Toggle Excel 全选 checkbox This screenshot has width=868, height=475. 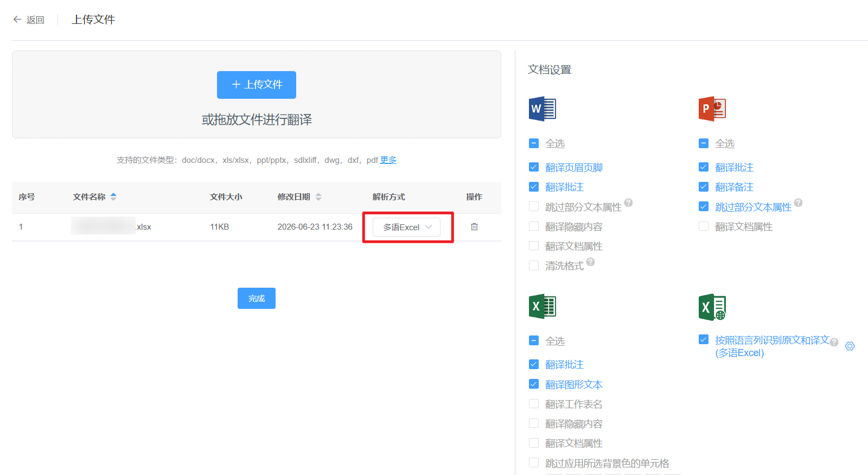point(534,341)
